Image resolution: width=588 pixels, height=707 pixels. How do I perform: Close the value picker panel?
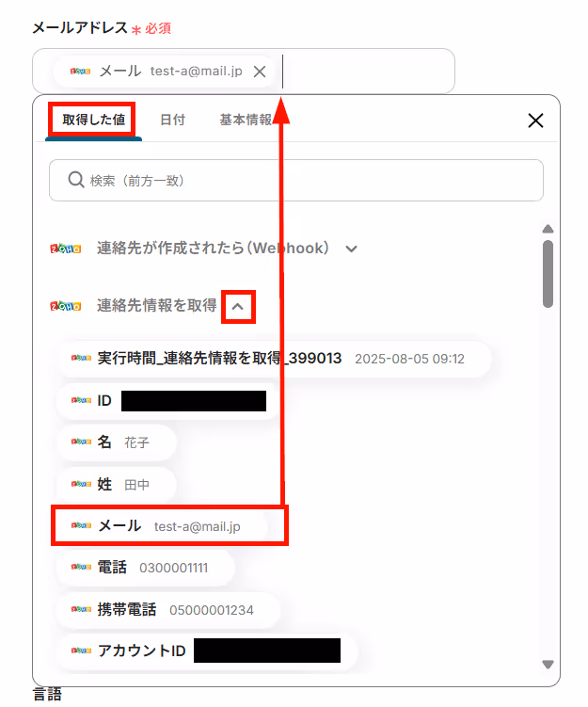point(535,121)
